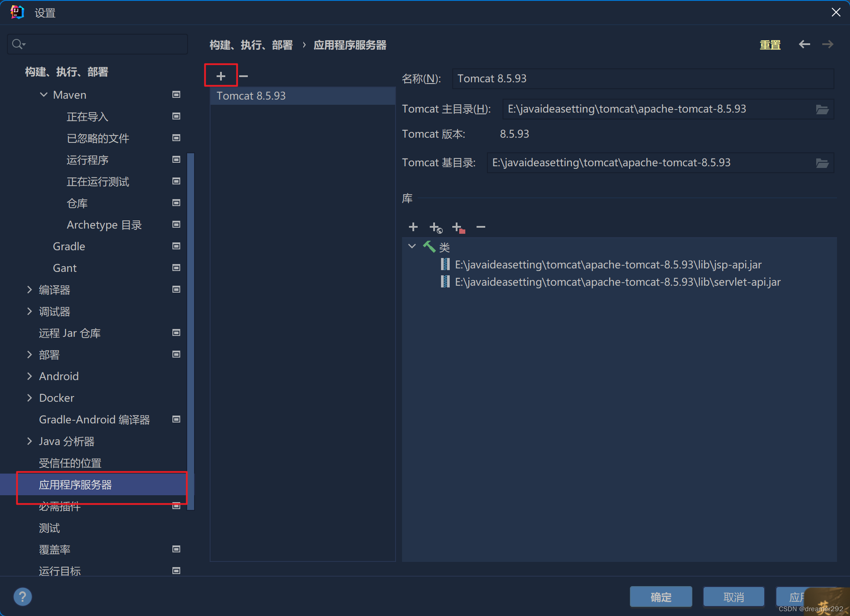
Task: Collapse the Maven tree node
Action: pyautogui.click(x=44, y=94)
